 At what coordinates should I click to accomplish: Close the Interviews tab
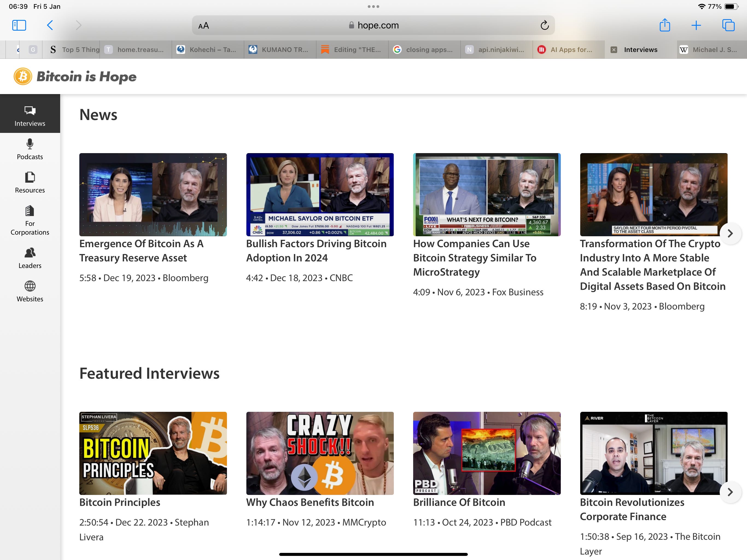tap(614, 50)
